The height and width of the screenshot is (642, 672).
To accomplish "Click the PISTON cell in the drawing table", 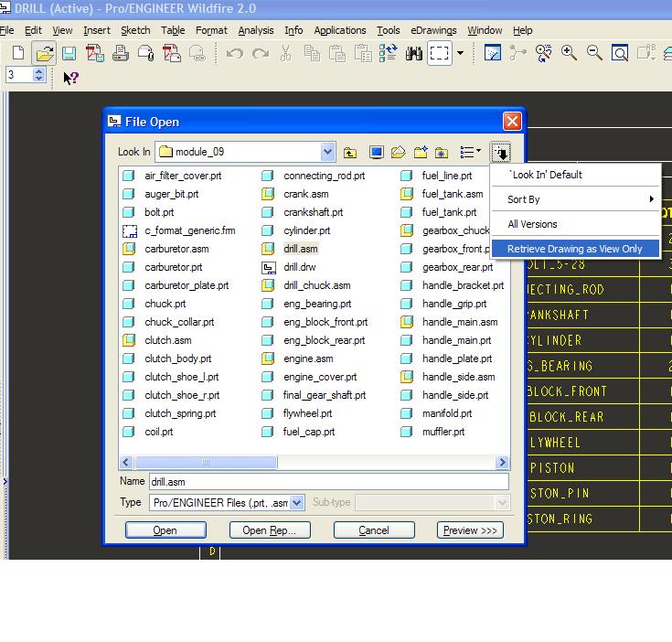I will (552, 468).
